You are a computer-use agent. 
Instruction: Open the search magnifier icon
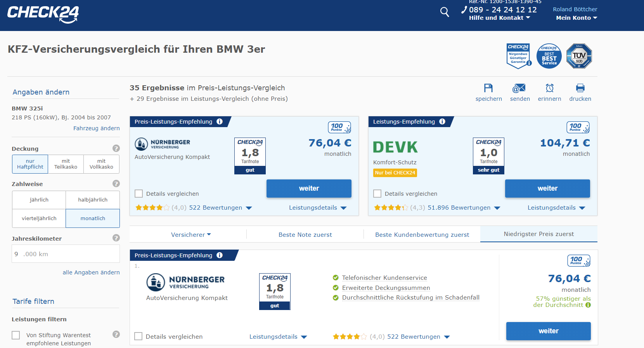(445, 12)
